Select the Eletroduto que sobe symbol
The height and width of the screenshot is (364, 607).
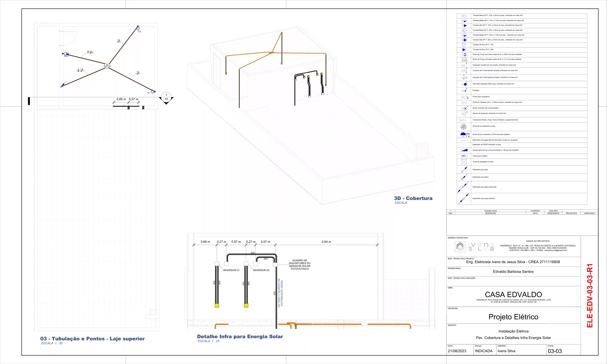point(464,170)
